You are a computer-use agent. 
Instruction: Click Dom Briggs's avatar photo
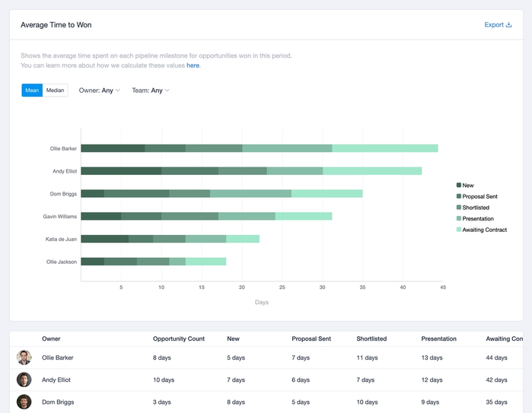24,402
